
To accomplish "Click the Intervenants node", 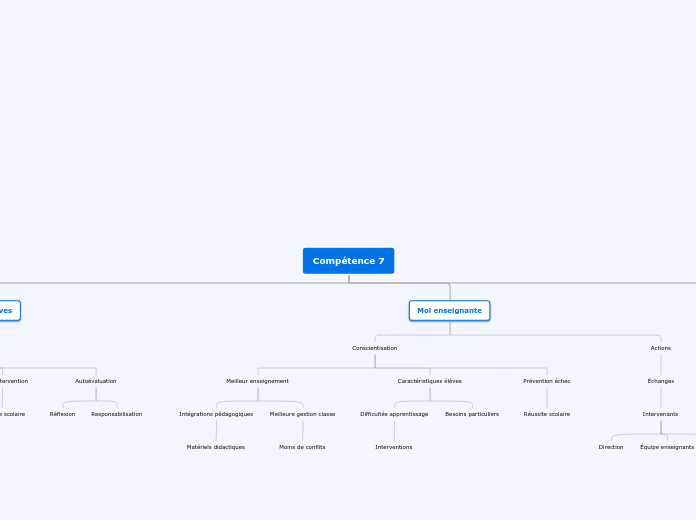I will click(660, 414).
